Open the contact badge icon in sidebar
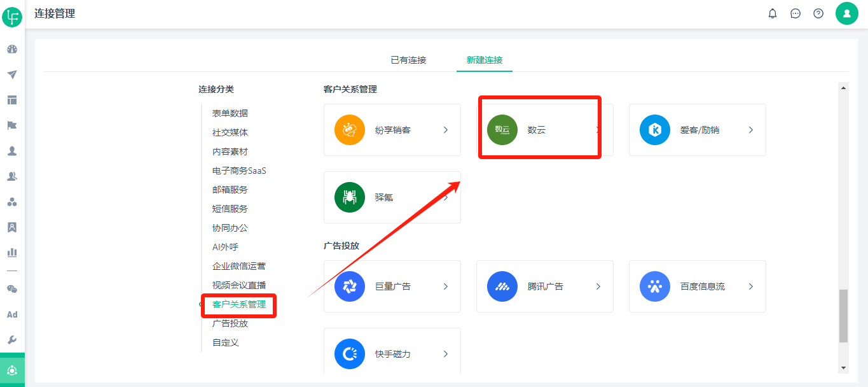Viewport: 868px width, 387px height. coord(12,227)
